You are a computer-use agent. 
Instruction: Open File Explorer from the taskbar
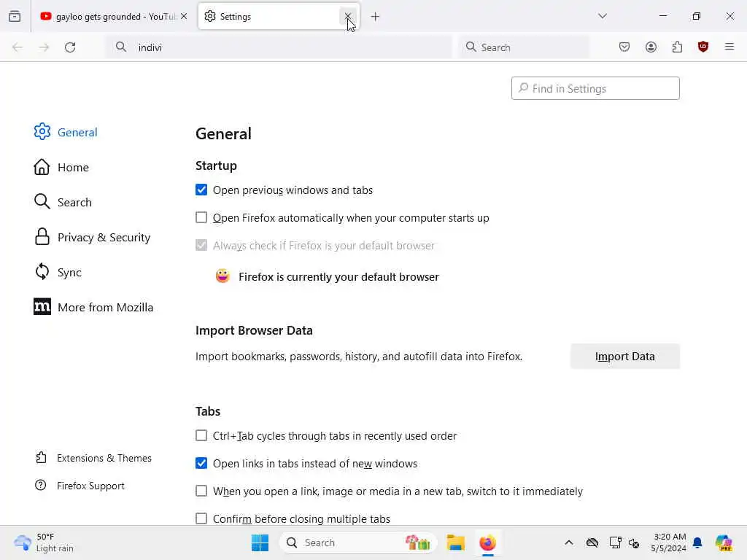[x=455, y=542]
